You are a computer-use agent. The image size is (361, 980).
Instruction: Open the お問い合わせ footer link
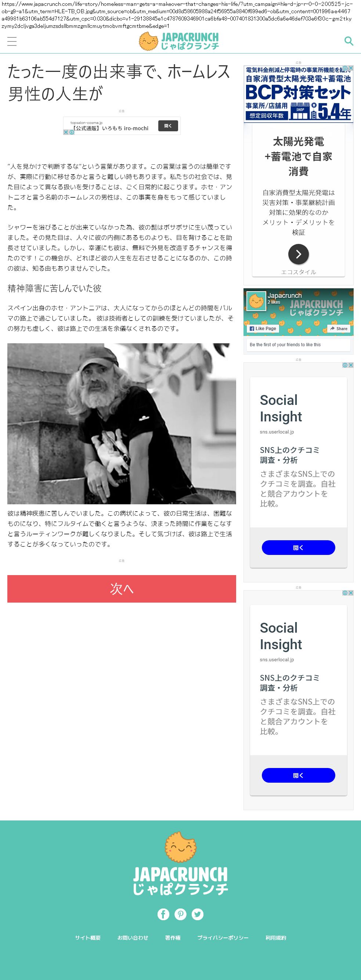[x=133, y=938]
